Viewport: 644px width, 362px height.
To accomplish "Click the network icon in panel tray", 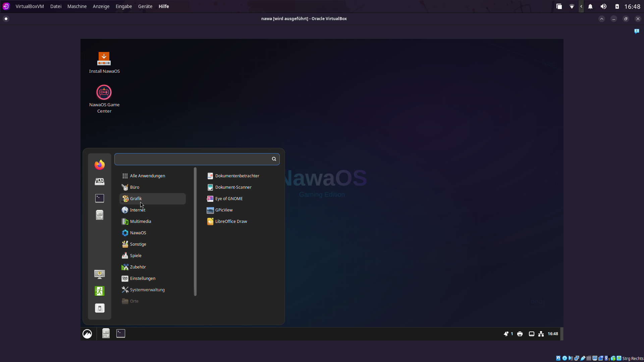I will pyautogui.click(x=541, y=334).
